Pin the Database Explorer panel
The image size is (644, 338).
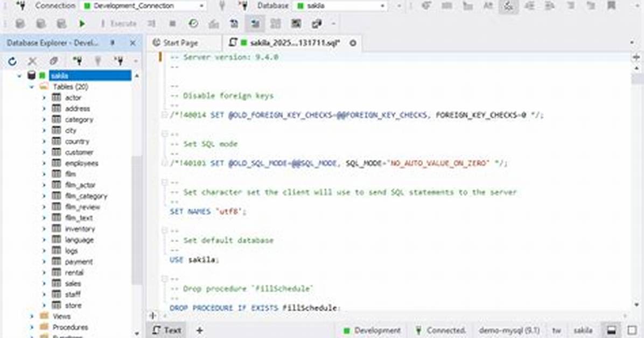coord(113,43)
